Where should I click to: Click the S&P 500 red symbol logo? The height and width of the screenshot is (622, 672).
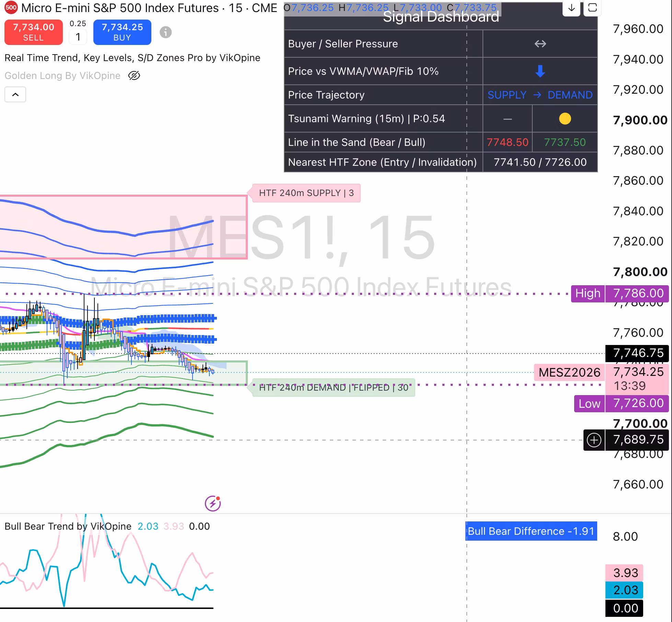(x=11, y=8)
